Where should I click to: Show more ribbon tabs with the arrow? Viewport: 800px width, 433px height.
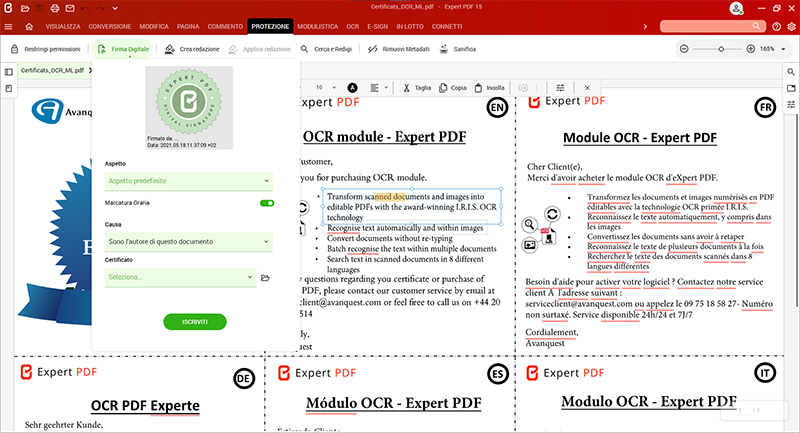pyautogui.click(x=645, y=27)
